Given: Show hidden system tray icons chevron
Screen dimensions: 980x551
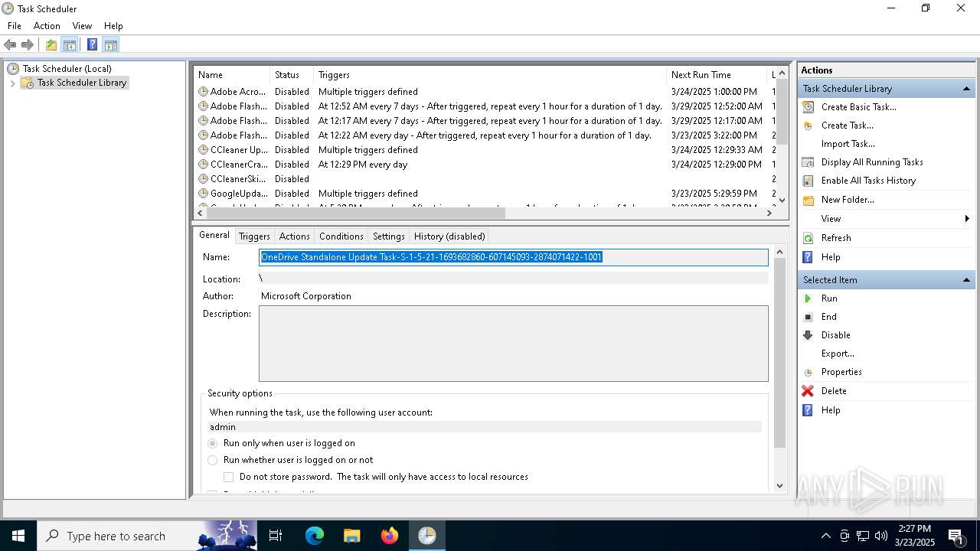Looking at the screenshot, I should 825,536.
